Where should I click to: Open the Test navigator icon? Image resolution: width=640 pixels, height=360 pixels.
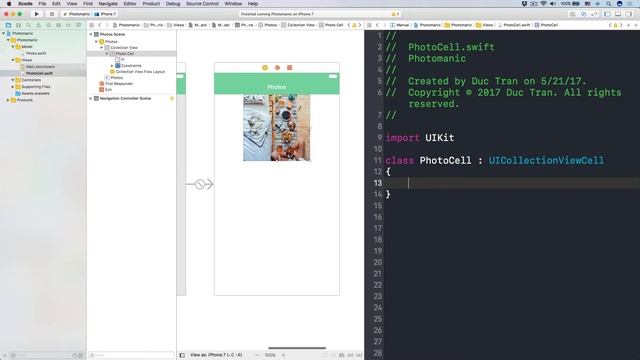[48, 25]
